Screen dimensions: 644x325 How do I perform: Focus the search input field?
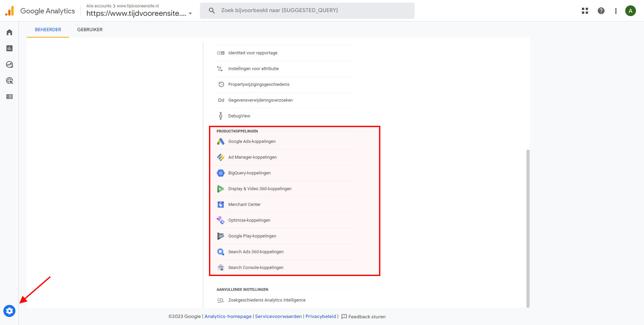point(307,11)
